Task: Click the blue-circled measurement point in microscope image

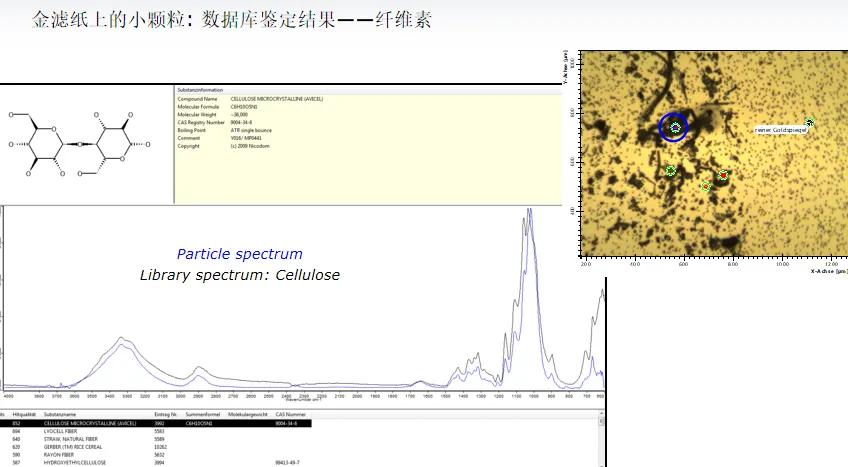Action: pyautogui.click(x=674, y=128)
